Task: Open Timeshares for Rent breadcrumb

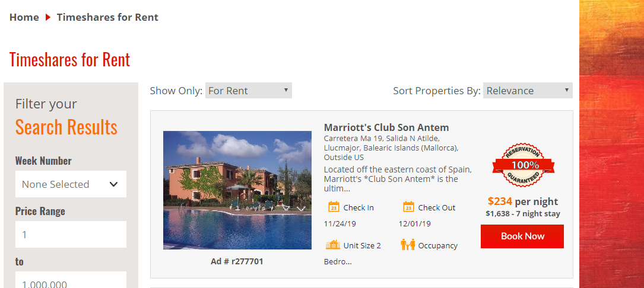Action: pos(107,17)
